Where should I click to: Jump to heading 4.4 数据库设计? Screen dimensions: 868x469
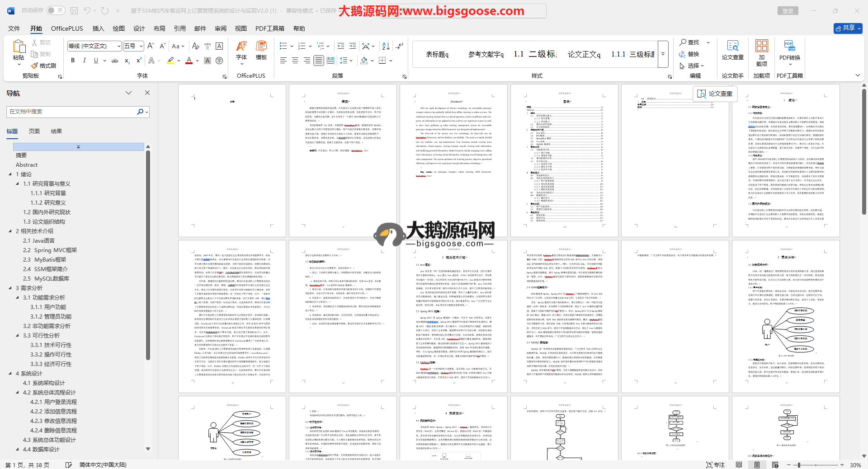pos(41,450)
